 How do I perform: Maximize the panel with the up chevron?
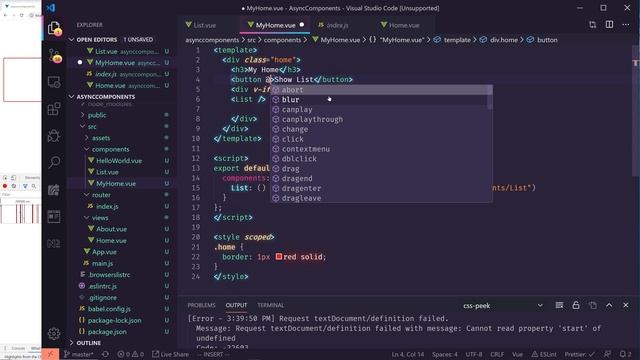click(x=609, y=305)
